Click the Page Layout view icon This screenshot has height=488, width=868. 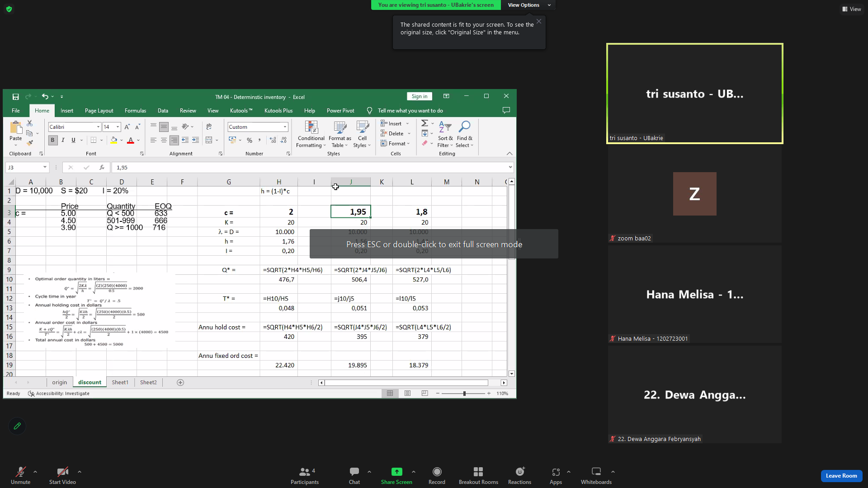pos(407,394)
